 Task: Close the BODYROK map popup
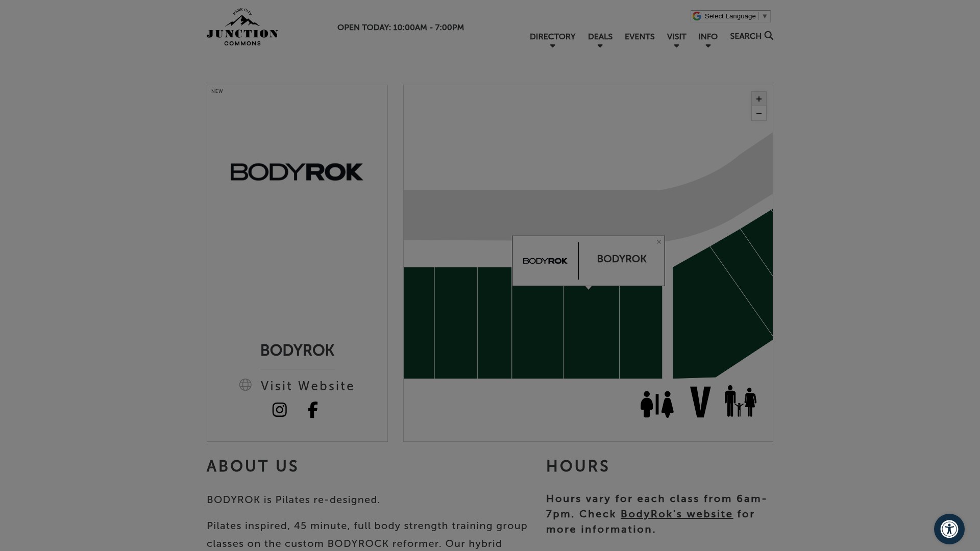pos(659,242)
